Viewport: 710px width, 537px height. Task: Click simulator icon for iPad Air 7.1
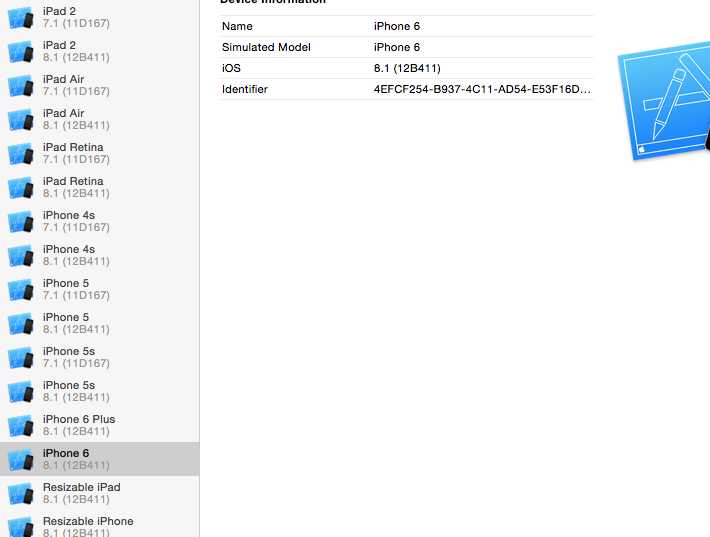click(x=21, y=86)
